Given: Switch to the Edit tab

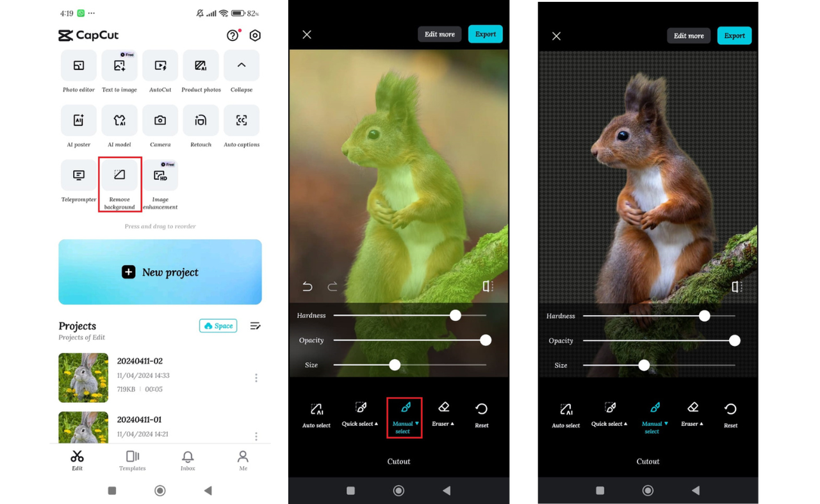Looking at the screenshot, I should click(77, 460).
